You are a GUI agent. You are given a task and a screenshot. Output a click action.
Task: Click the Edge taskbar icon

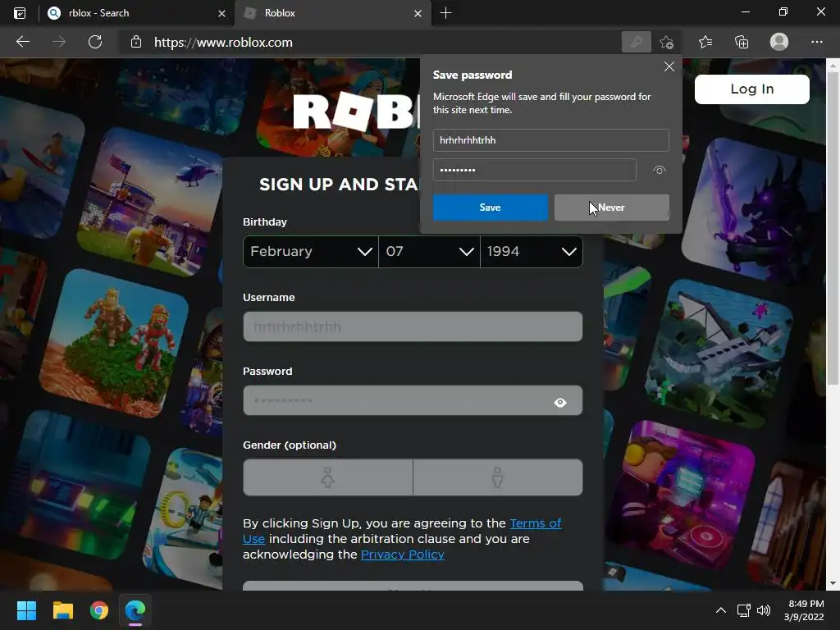(x=135, y=610)
